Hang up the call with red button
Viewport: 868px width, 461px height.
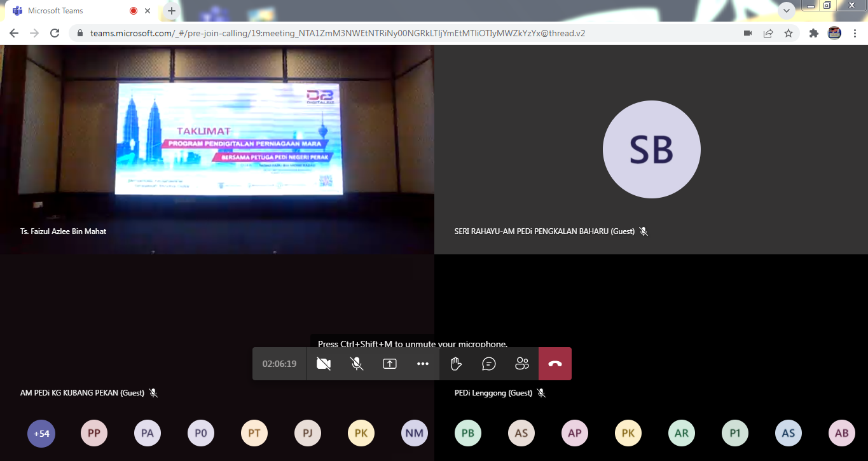tap(555, 364)
